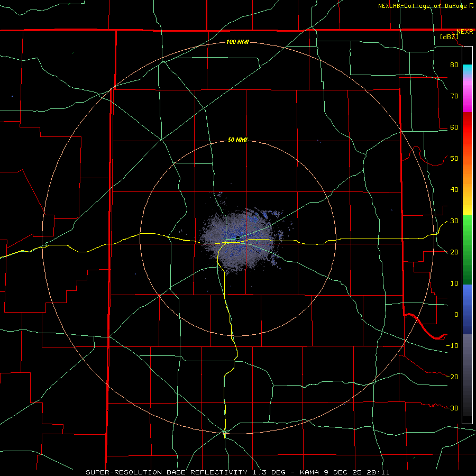Click the "80" value on the dBZ scale

pyautogui.click(x=454, y=65)
